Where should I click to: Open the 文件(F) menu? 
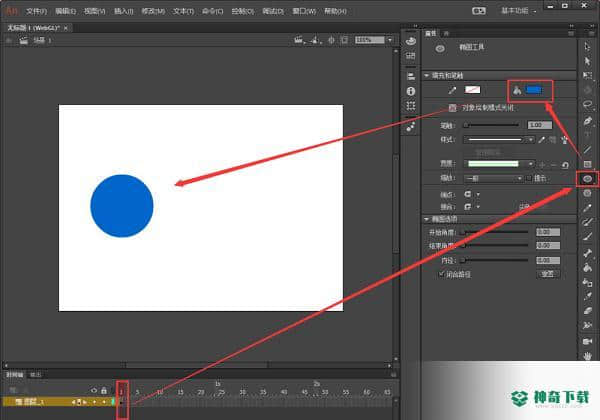[36, 11]
